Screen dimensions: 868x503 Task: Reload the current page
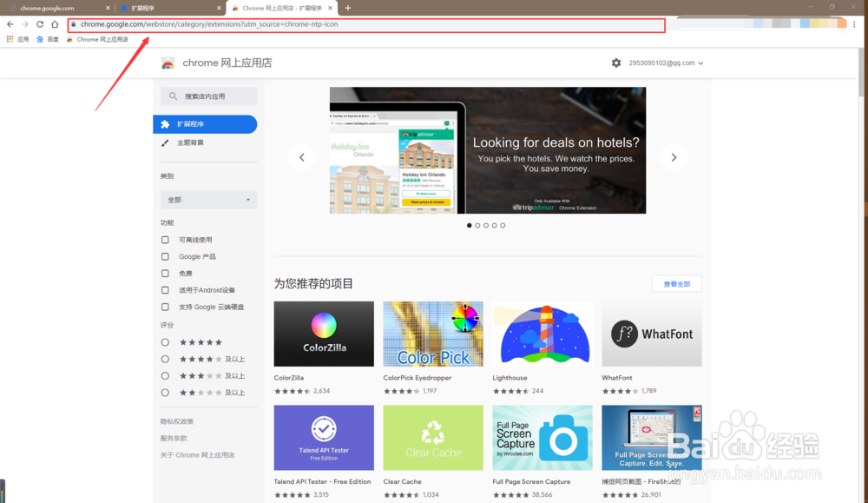(40, 24)
